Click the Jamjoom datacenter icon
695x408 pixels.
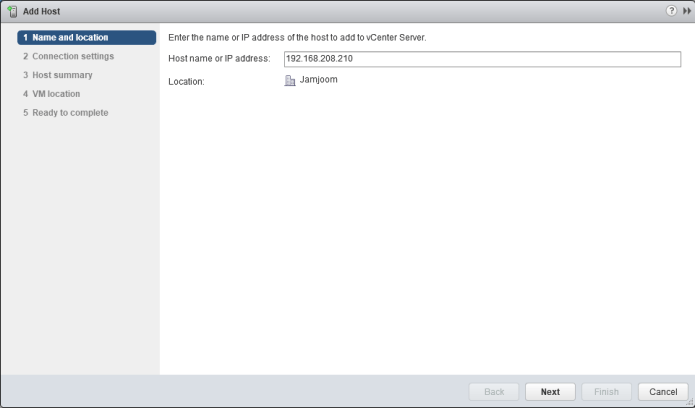pos(290,80)
